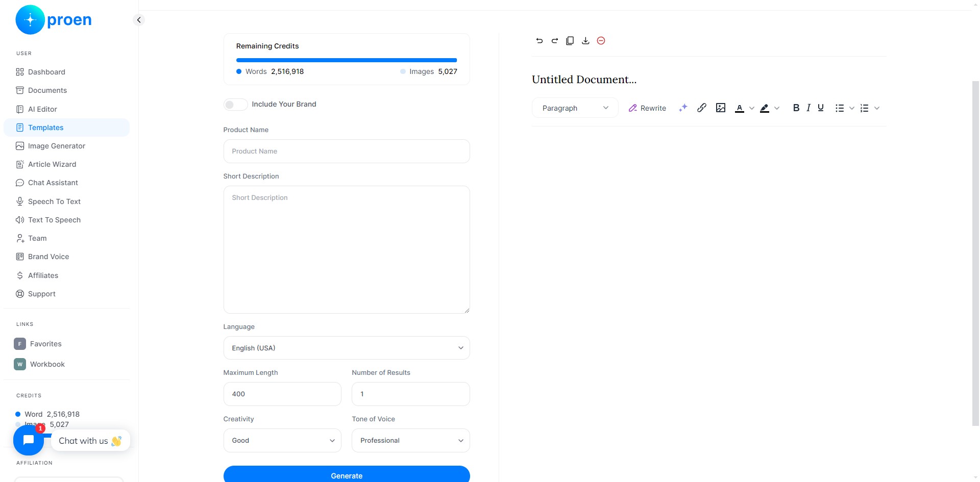Image resolution: width=980 pixels, height=482 pixels.
Task: Click into the Short Description textarea
Action: click(347, 250)
